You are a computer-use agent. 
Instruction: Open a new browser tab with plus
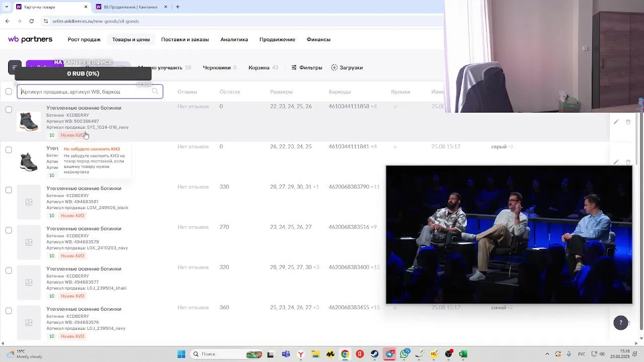178,7
